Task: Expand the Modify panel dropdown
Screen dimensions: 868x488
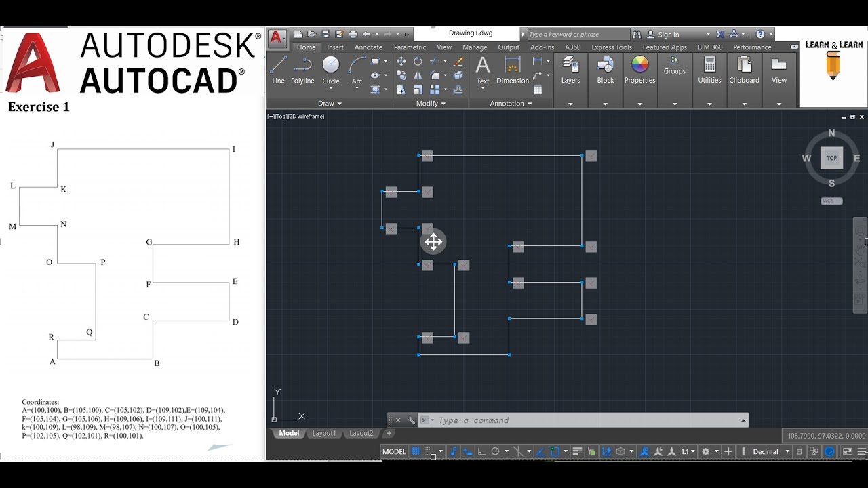Action: click(x=431, y=104)
